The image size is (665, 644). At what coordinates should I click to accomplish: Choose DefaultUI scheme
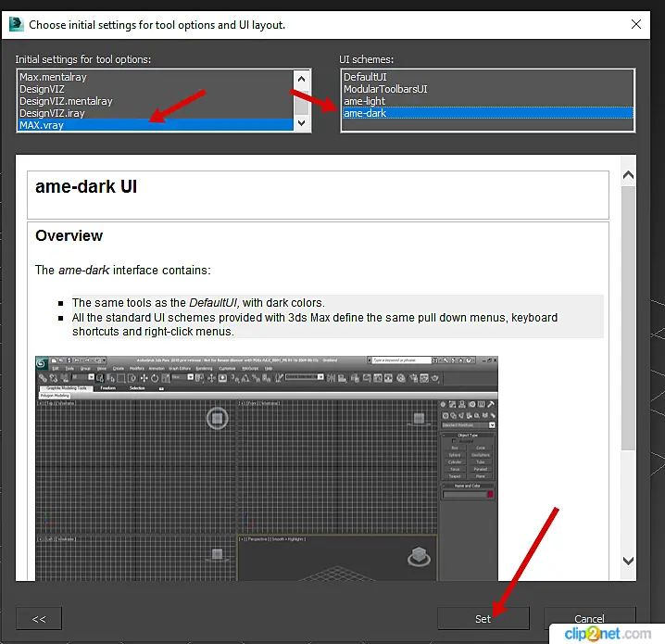click(x=487, y=77)
